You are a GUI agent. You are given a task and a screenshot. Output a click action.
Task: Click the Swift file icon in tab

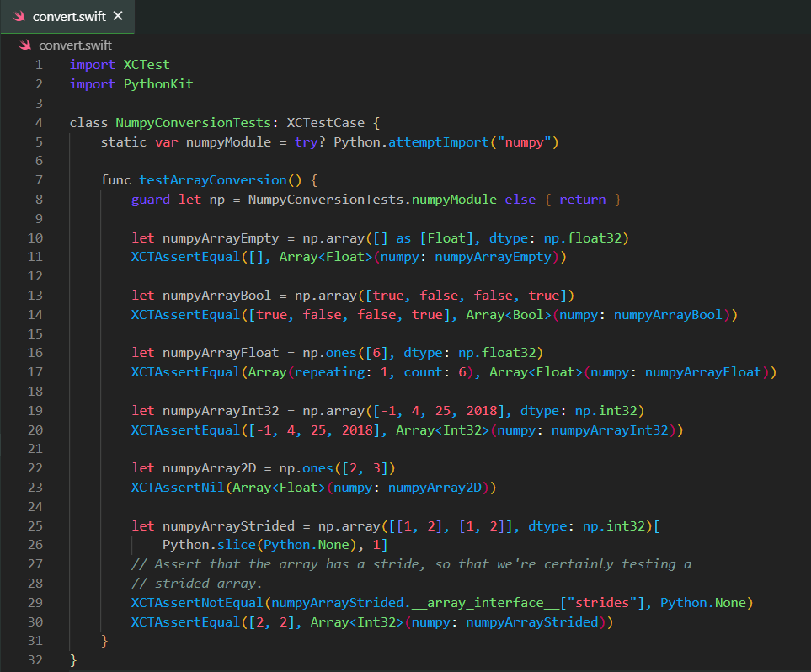pyautogui.click(x=19, y=17)
